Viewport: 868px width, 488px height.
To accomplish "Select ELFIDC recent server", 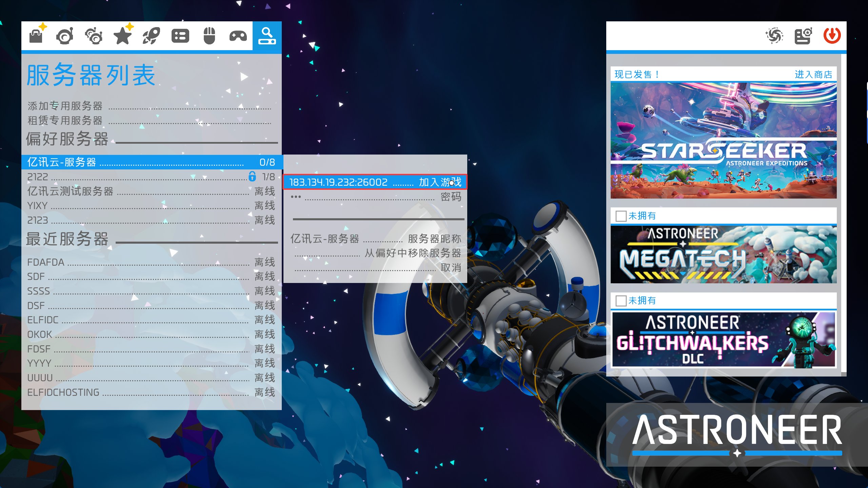I will click(152, 320).
